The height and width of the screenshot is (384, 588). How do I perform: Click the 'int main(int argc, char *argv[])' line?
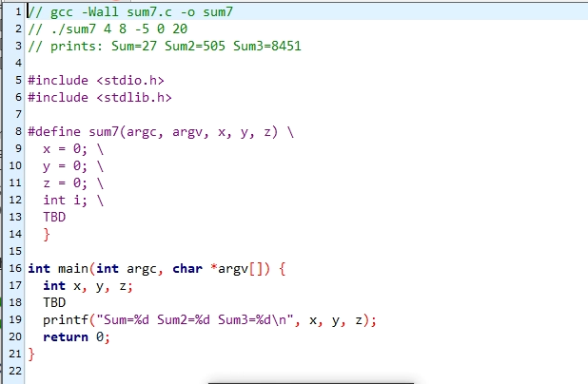point(157,269)
